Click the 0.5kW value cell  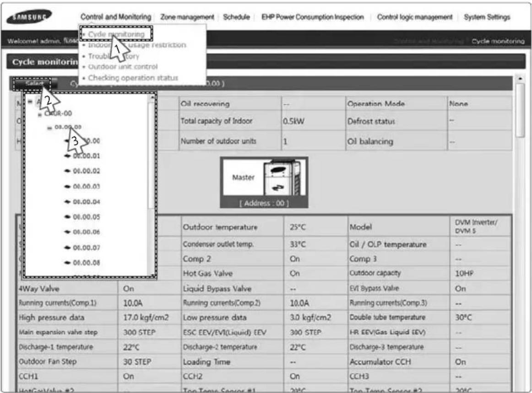click(313, 121)
